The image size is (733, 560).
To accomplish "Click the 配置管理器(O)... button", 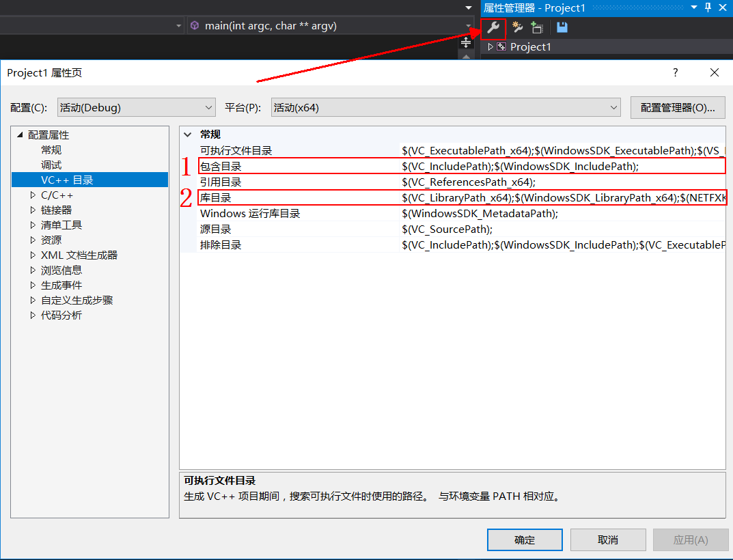I will [678, 107].
